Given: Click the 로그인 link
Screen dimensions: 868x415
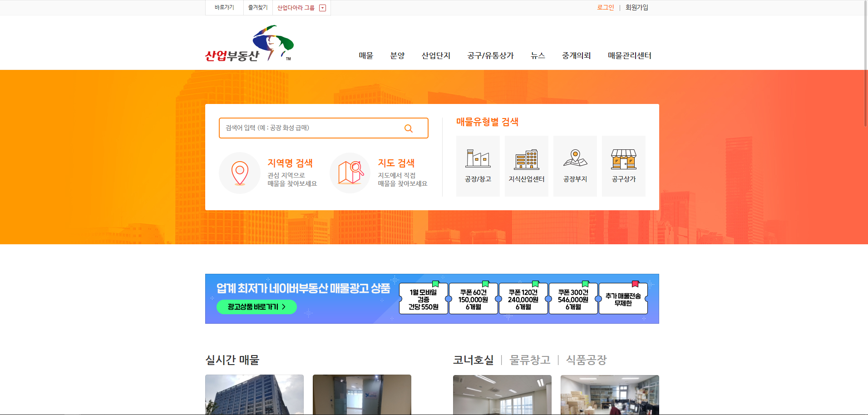Looking at the screenshot, I should [605, 7].
